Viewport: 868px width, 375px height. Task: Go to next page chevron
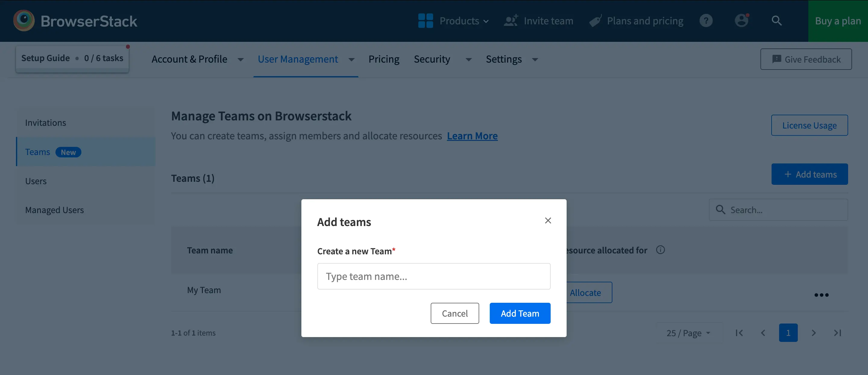coord(814,333)
